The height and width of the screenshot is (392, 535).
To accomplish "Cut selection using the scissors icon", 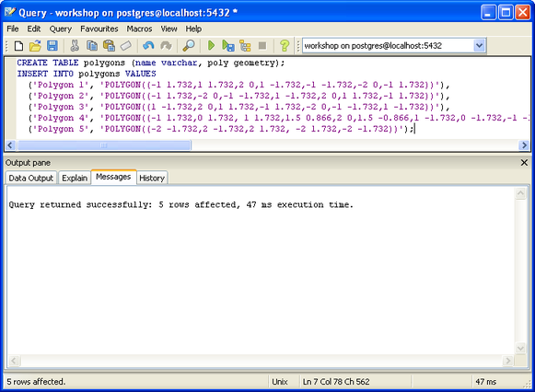I will [75, 46].
